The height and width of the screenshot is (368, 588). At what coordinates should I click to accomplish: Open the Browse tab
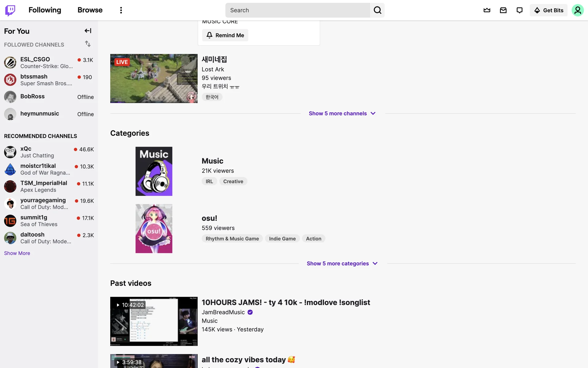pos(90,10)
